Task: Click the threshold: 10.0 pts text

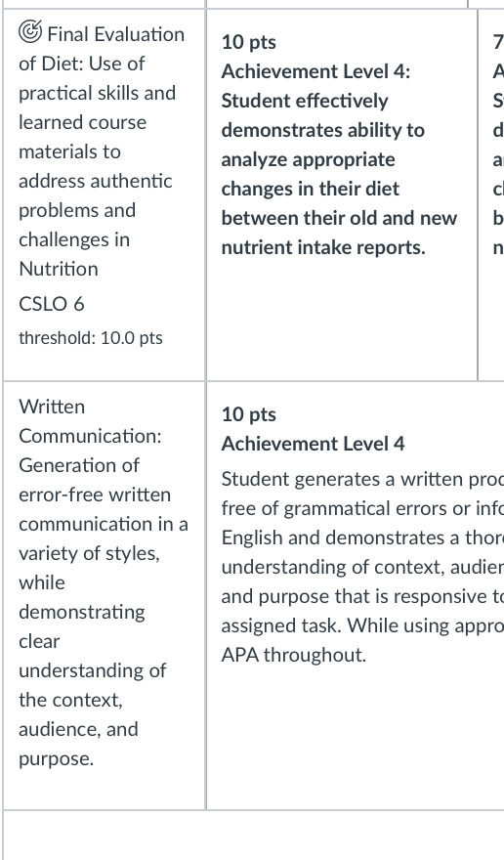Action: click(91, 338)
